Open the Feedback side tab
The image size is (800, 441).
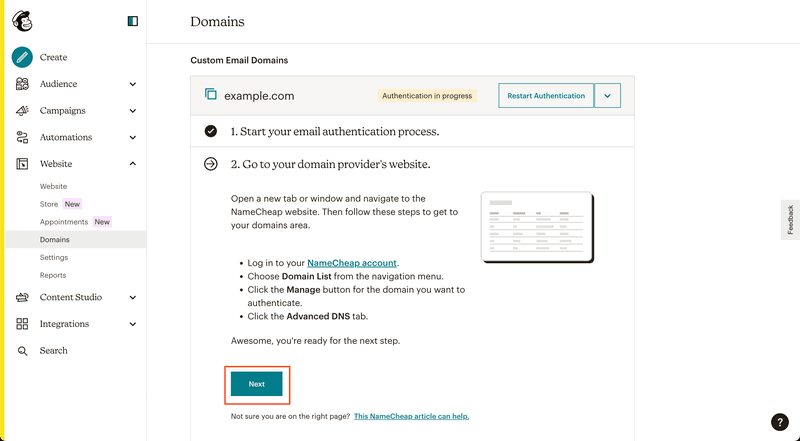(790, 219)
